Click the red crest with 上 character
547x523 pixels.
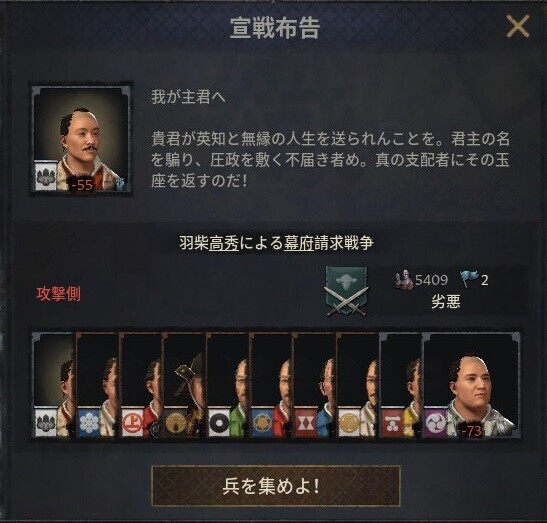(x=133, y=422)
